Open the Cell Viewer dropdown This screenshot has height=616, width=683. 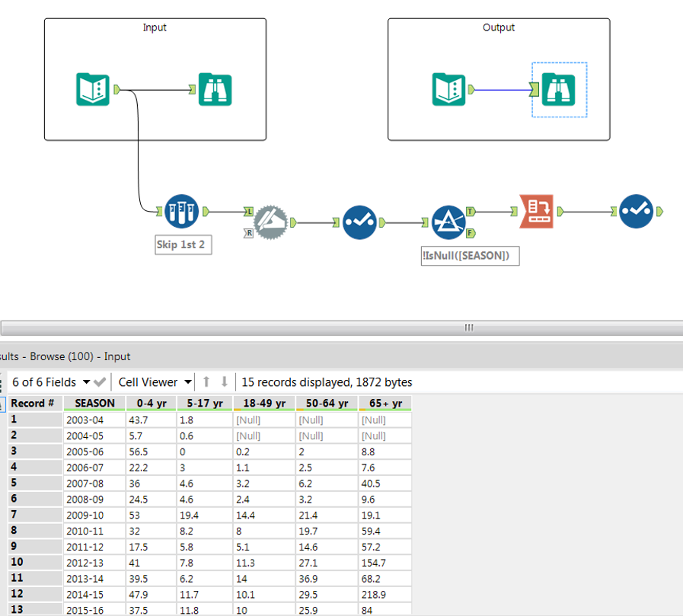[155, 382]
